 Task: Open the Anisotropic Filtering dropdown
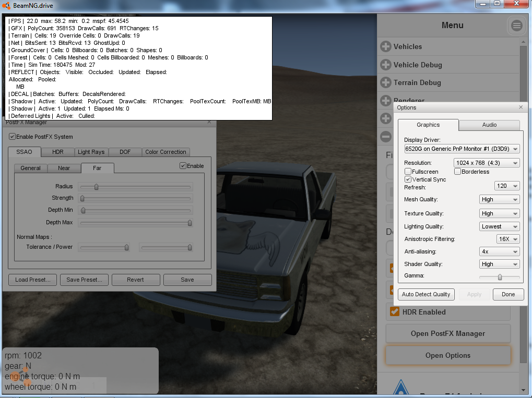[x=508, y=239]
